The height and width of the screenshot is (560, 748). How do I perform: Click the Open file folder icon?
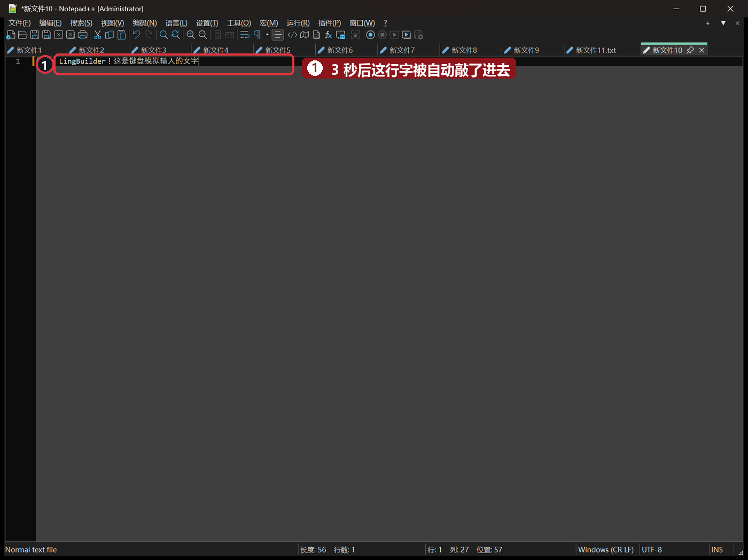22,35
